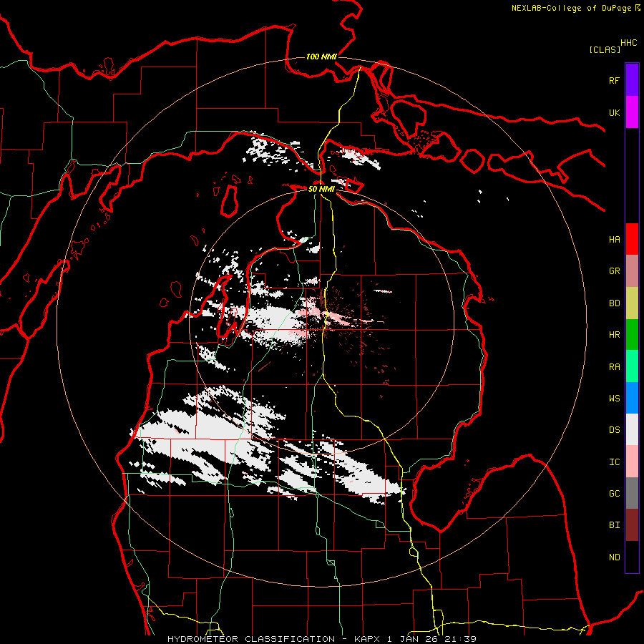Click the "WS" legend label
The height and width of the screenshot is (644, 644).
point(614,399)
